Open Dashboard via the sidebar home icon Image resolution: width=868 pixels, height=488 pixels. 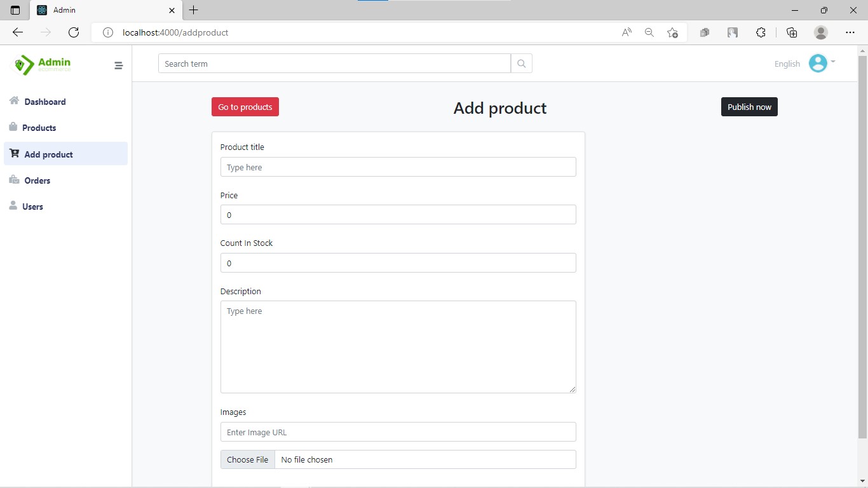(13, 101)
